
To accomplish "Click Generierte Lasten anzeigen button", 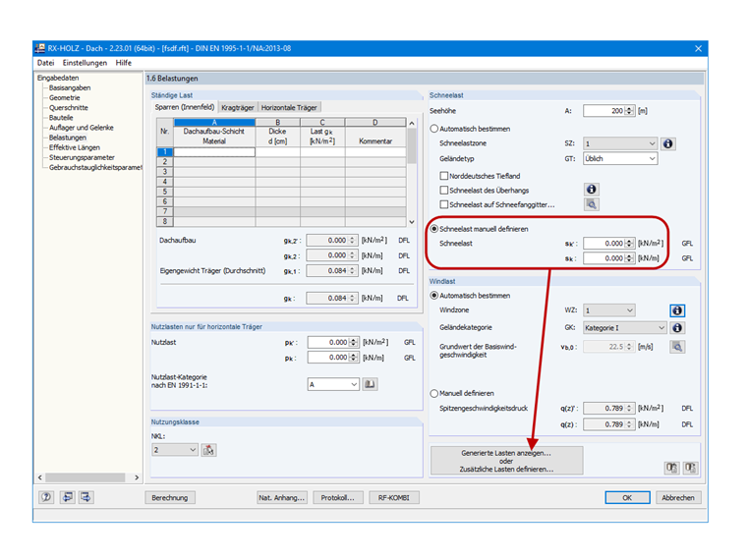I will pos(506,461).
